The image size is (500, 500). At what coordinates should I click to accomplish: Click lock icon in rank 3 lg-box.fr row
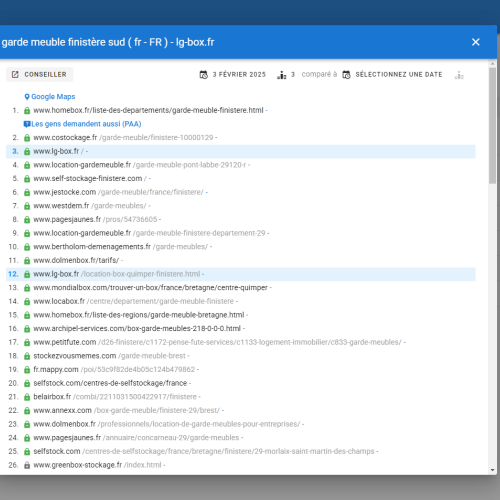[x=27, y=151]
